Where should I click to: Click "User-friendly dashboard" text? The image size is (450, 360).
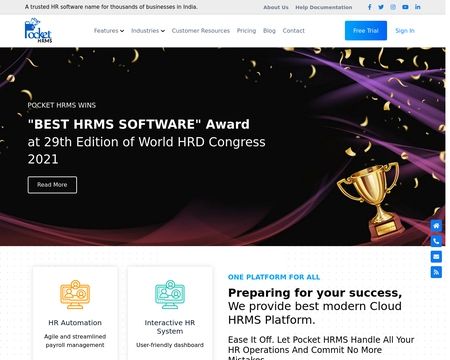[170, 345]
